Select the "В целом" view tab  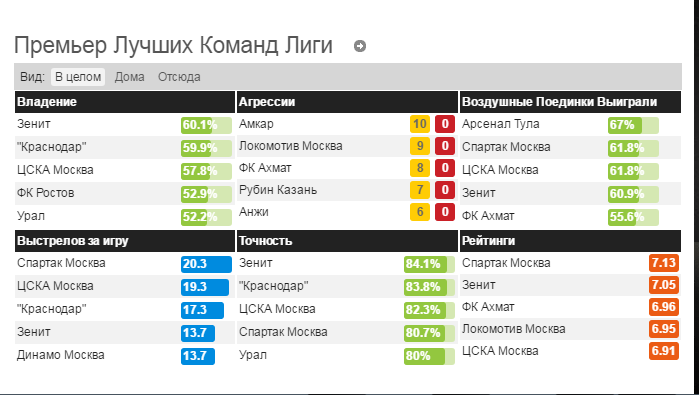click(x=78, y=77)
